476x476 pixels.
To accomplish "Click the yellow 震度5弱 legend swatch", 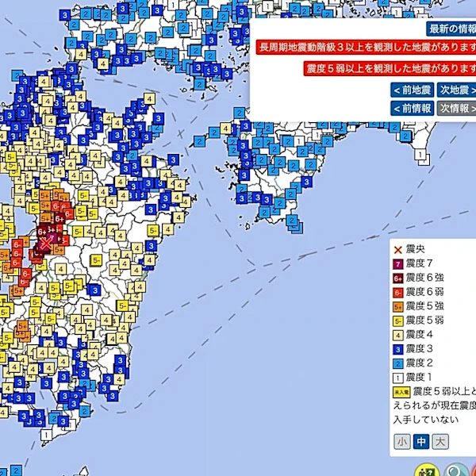I will point(398,321).
